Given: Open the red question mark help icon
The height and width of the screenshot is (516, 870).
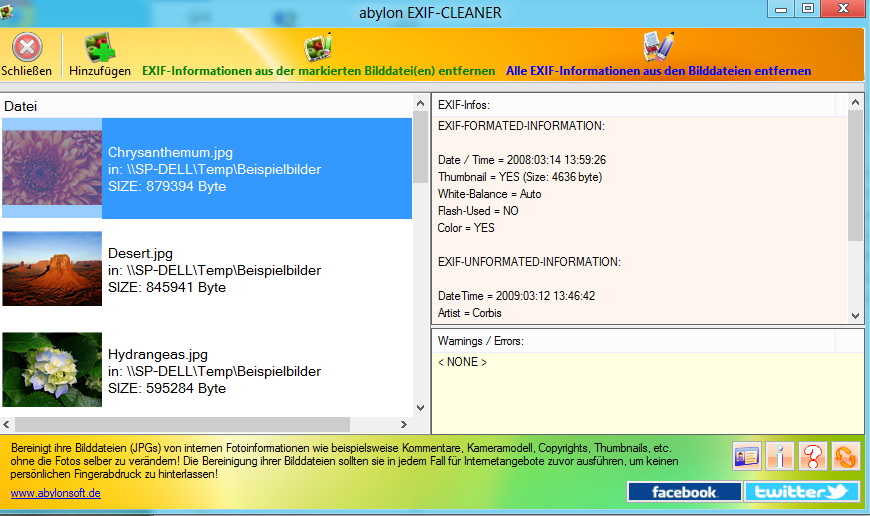Looking at the screenshot, I should [x=813, y=457].
